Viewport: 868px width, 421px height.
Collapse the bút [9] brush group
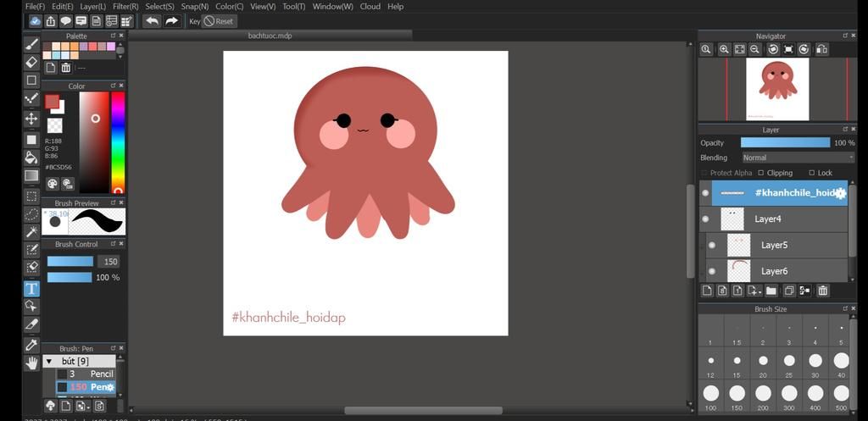tap(49, 361)
